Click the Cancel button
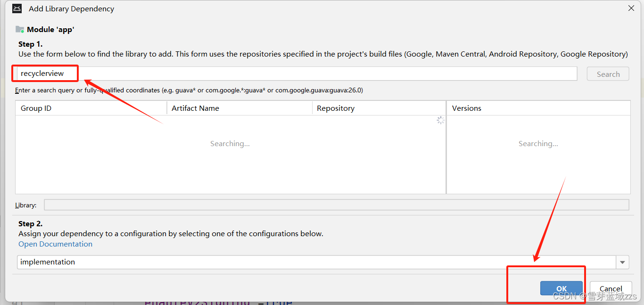Image resolution: width=644 pixels, height=305 pixels. tap(611, 289)
